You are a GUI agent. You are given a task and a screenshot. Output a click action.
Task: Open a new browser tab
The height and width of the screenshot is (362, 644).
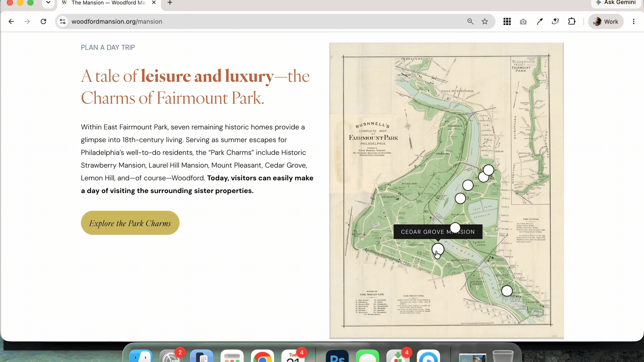(x=170, y=3)
